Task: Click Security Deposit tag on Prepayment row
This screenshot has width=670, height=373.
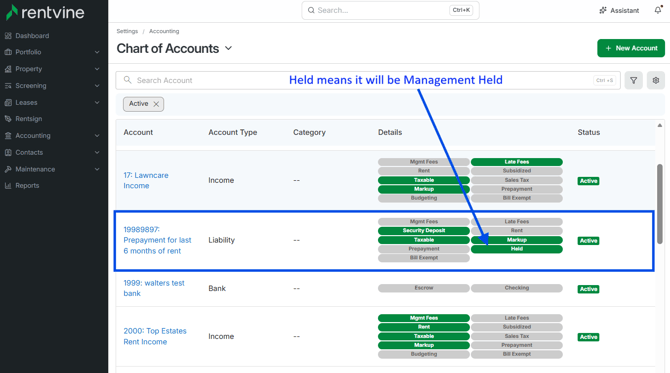Action: pos(424,231)
